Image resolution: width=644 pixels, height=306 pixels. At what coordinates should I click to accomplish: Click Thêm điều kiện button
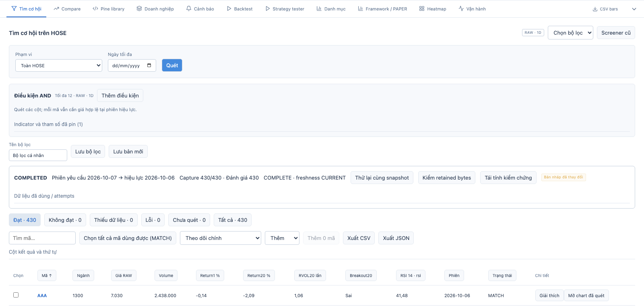point(120,95)
